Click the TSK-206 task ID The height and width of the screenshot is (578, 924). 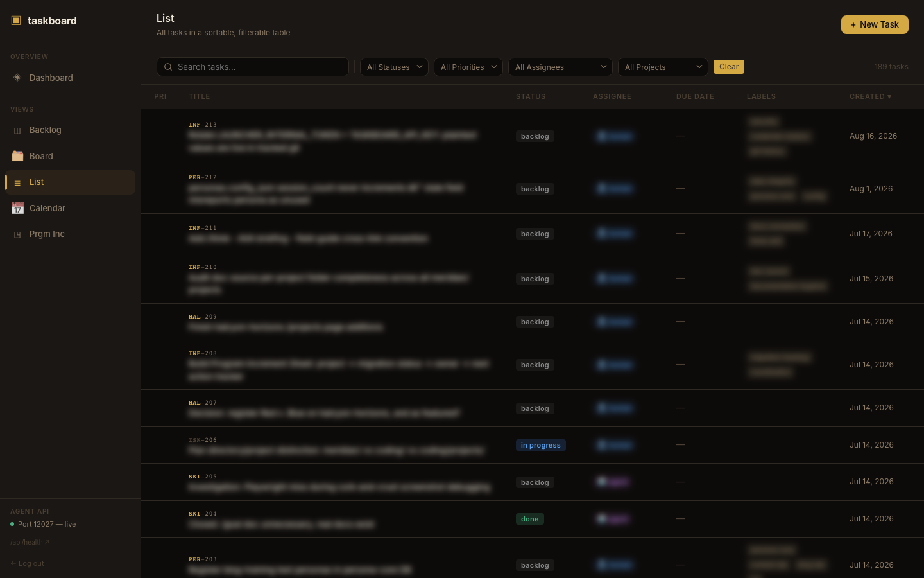click(203, 440)
